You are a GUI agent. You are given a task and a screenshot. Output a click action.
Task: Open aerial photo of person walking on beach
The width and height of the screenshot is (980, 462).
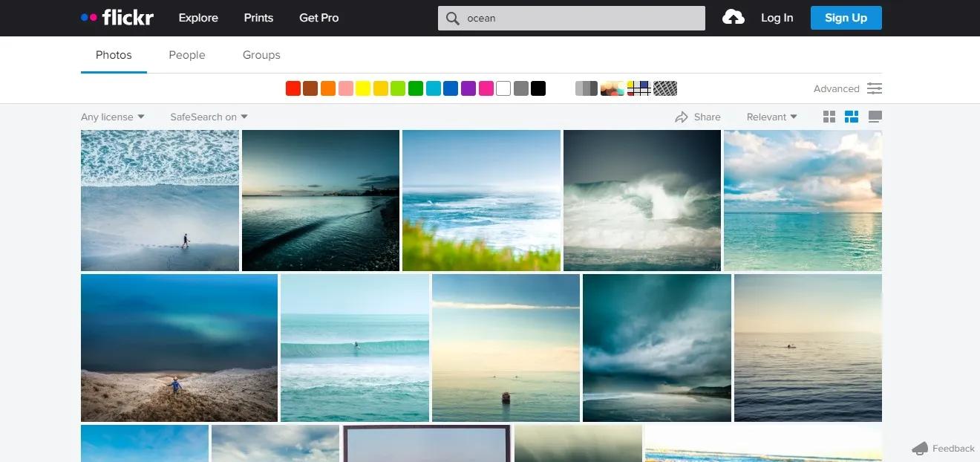pos(160,201)
